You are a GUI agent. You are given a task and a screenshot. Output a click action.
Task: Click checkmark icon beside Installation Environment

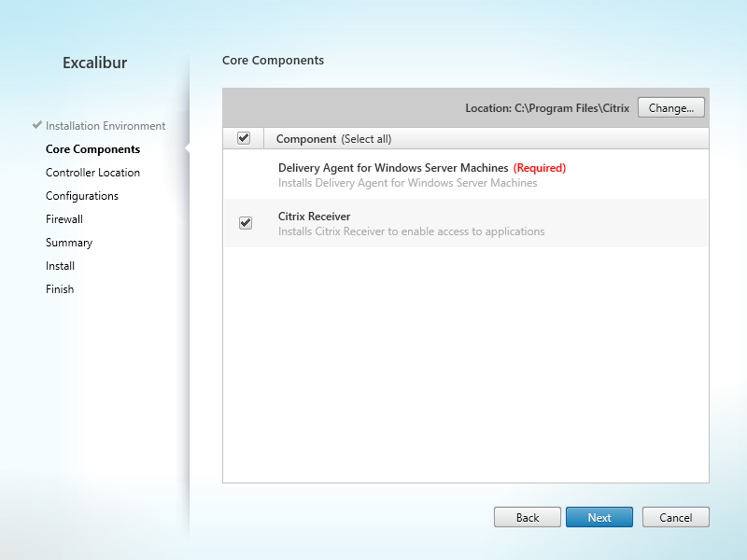coord(37,125)
